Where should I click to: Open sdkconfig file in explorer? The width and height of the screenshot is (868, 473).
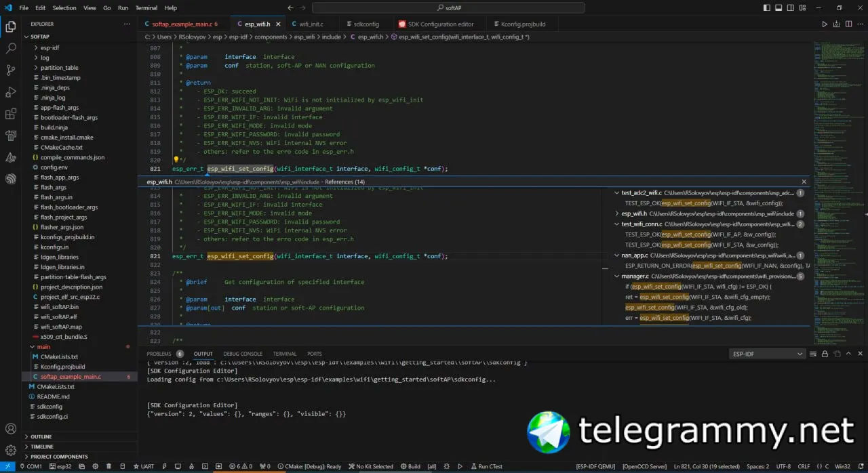(x=50, y=407)
